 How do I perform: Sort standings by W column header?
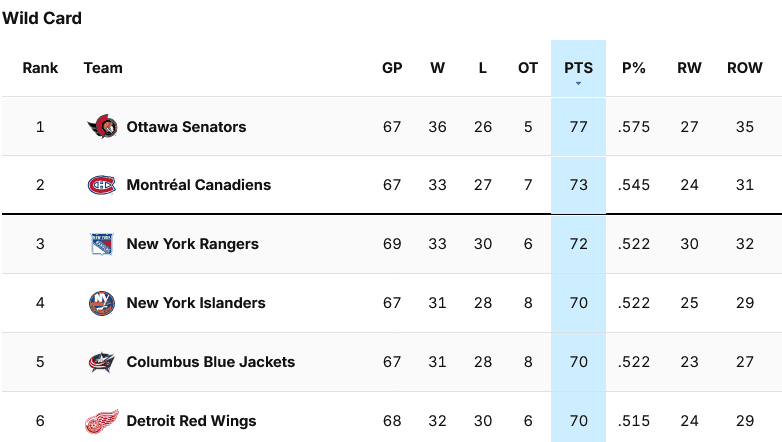click(437, 68)
